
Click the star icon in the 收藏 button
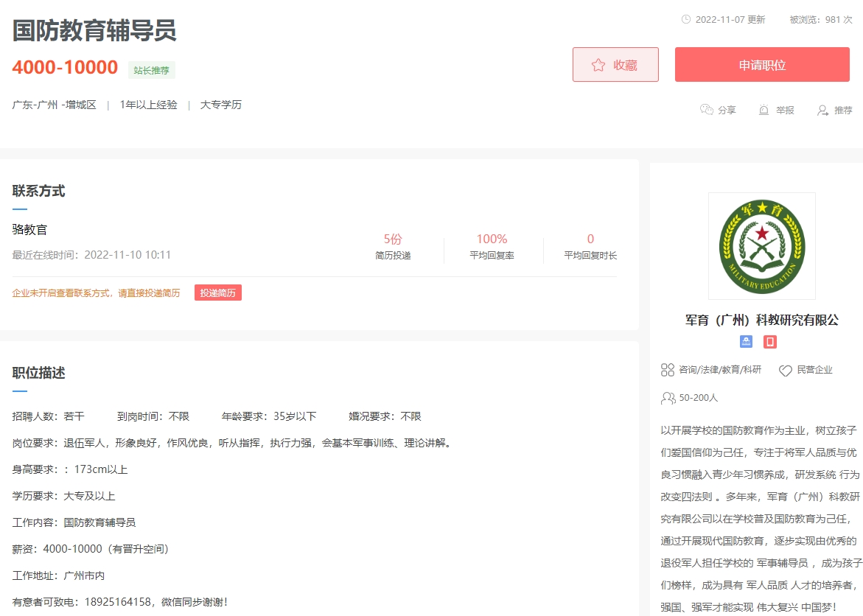[x=598, y=65]
